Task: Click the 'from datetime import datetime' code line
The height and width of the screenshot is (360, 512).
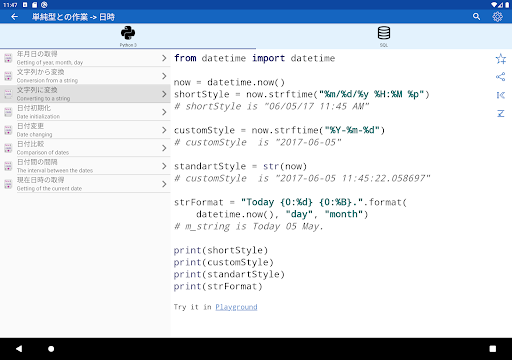Action: (x=254, y=58)
